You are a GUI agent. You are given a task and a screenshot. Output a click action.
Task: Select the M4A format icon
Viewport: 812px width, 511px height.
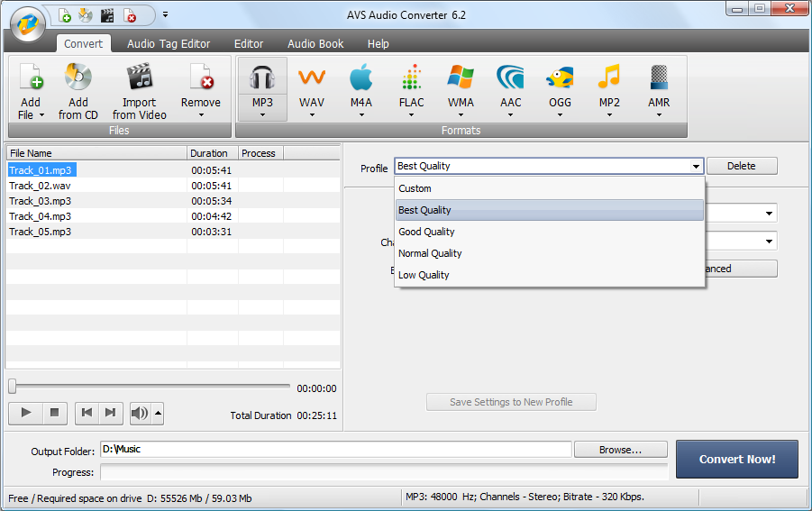360,78
